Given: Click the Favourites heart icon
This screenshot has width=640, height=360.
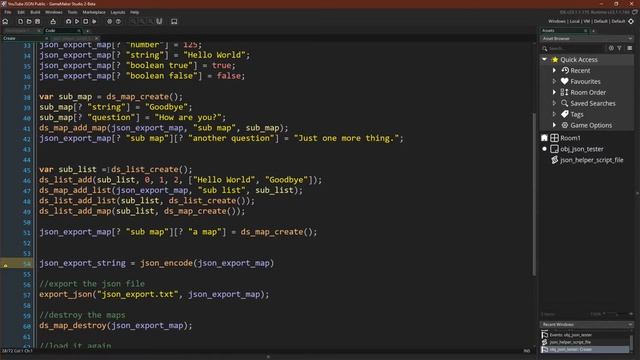Looking at the screenshot, I should 564,81.
